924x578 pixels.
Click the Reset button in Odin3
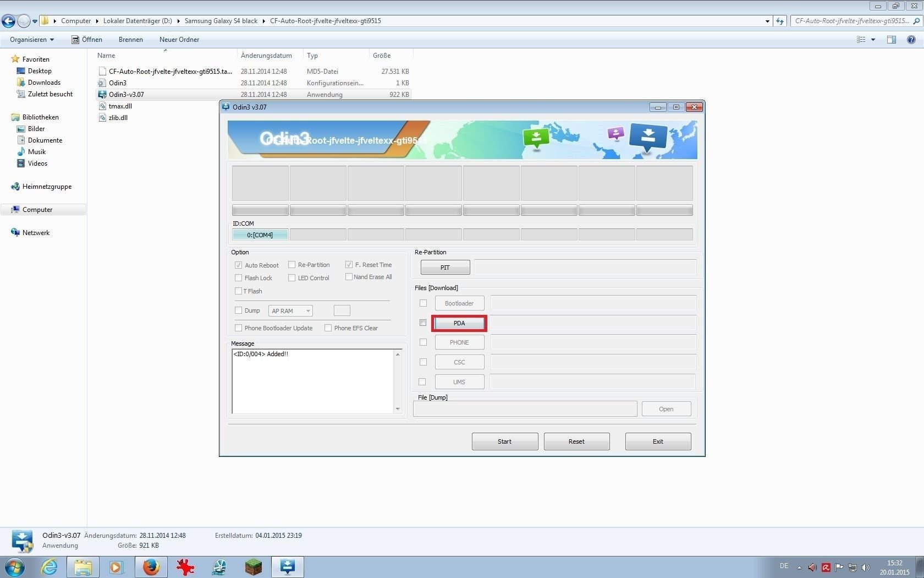[x=576, y=441]
